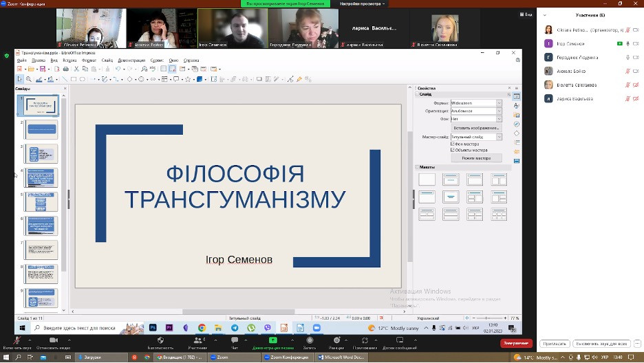Select the Ellipse drawing tool

pyautogui.click(x=83, y=79)
